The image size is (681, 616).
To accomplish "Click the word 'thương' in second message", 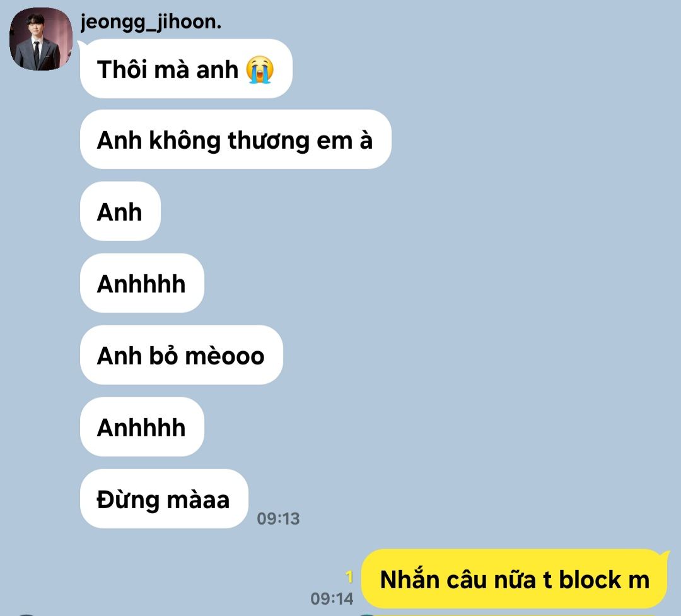I will pyautogui.click(x=269, y=141).
